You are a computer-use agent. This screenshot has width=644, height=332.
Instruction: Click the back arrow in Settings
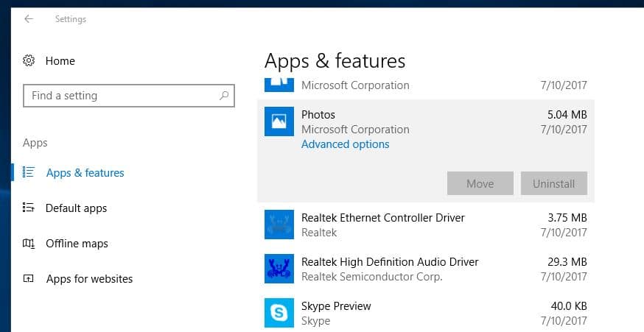pos(29,19)
